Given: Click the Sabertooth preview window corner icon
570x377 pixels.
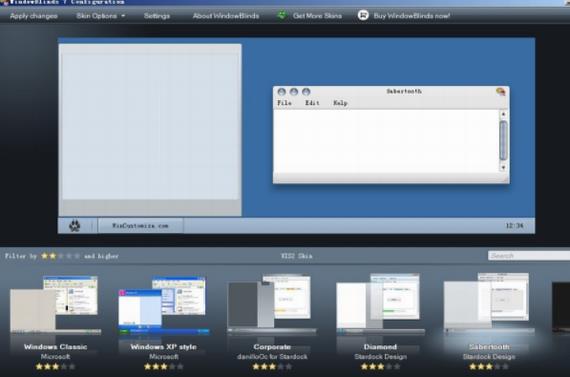Looking at the screenshot, I should tap(501, 92).
